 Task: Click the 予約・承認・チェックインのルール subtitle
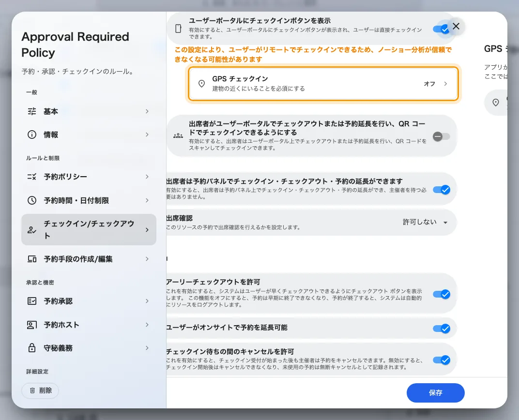coord(78,72)
